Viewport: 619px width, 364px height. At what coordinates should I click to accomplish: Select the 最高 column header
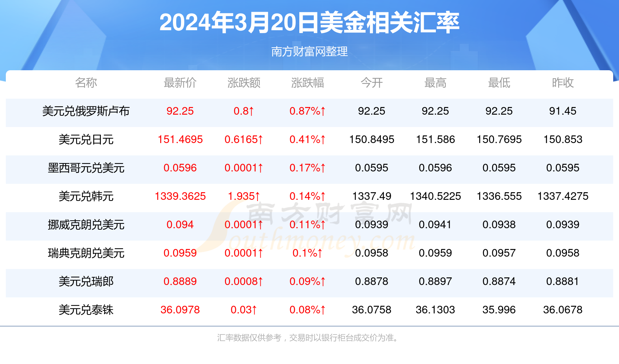pyautogui.click(x=435, y=83)
